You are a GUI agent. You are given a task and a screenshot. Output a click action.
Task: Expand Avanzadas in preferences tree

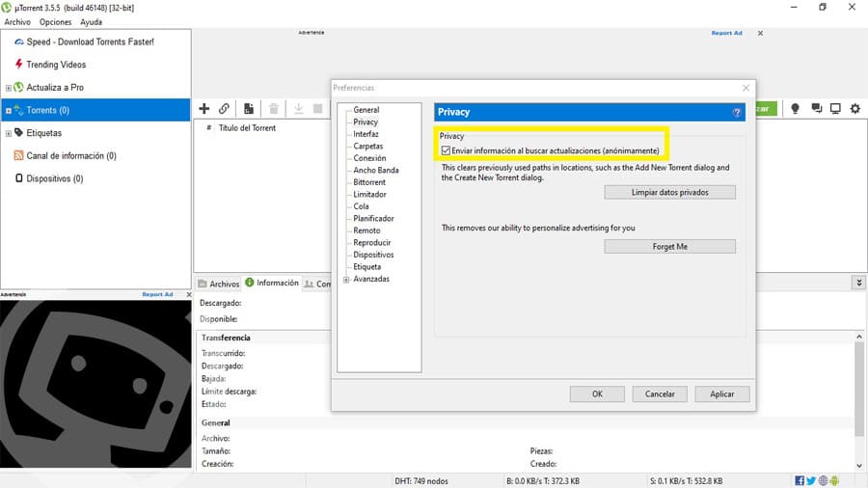pos(346,280)
